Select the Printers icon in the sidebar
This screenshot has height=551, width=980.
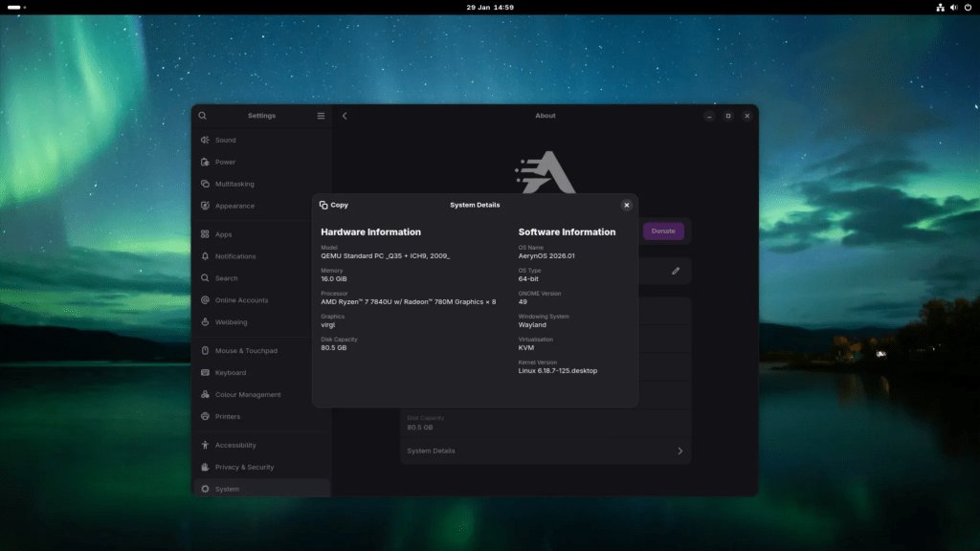[x=204, y=416]
